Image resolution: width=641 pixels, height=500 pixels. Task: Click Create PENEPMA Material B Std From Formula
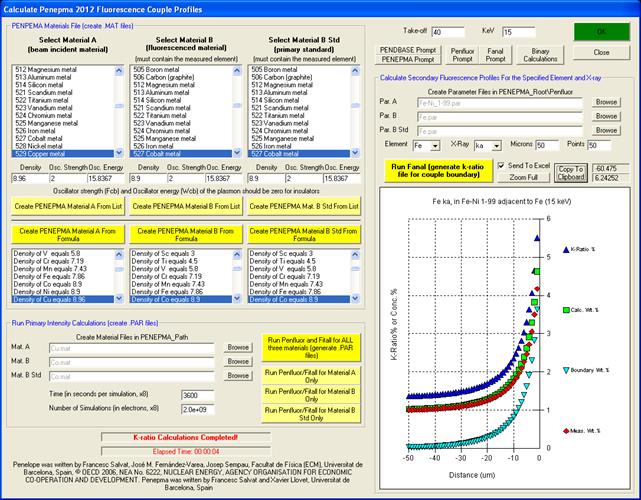pyautogui.click(x=304, y=235)
